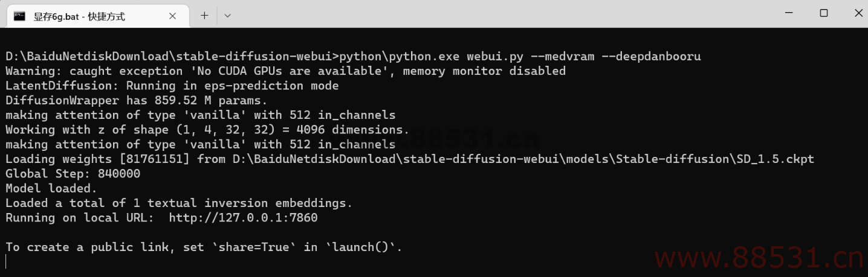Viewport: 868px width, 277px height.
Task: Expand the new tab profile dropdown
Action: click(227, 16)
